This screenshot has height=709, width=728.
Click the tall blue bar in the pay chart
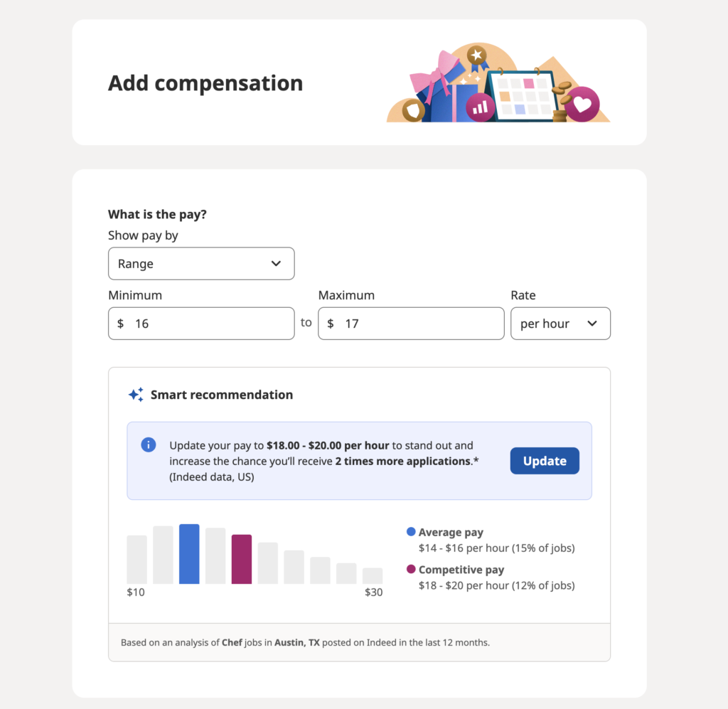[x=188, y=553]
